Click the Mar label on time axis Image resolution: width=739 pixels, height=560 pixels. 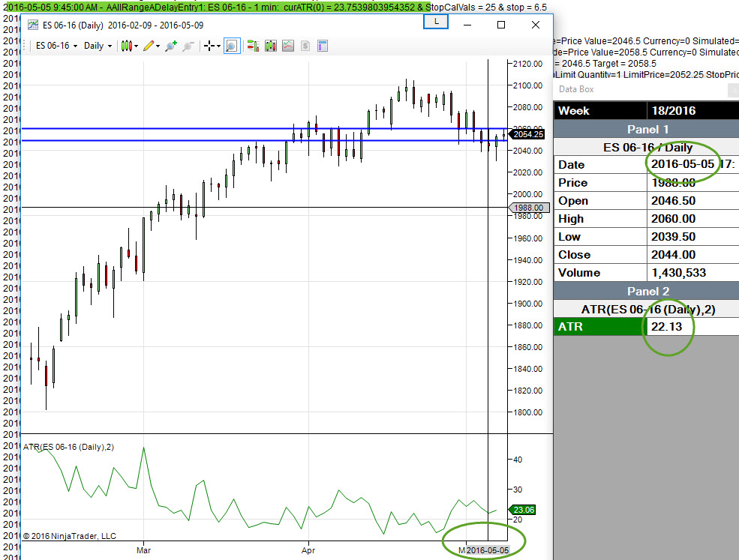coord(143,550)
